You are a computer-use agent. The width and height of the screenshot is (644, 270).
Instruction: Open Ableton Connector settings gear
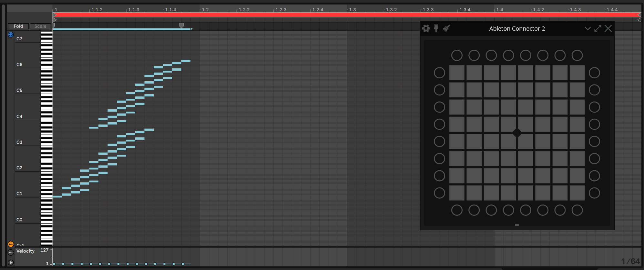tap(426, 28)
